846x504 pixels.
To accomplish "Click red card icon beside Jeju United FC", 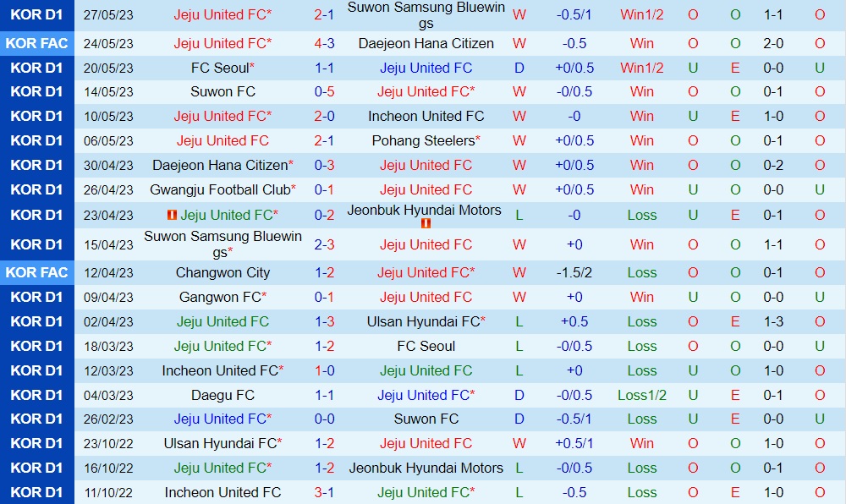I will 172,215.
